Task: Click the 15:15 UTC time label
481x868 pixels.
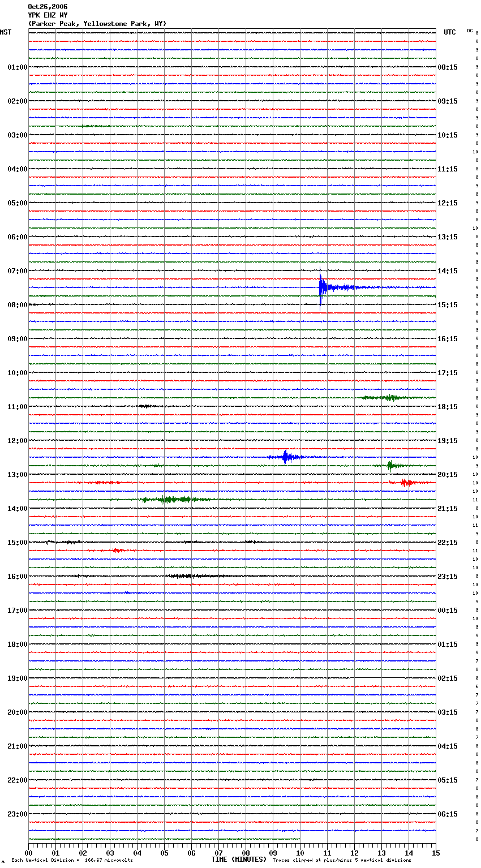Action: pyautogui.click(x=448, y=305)
